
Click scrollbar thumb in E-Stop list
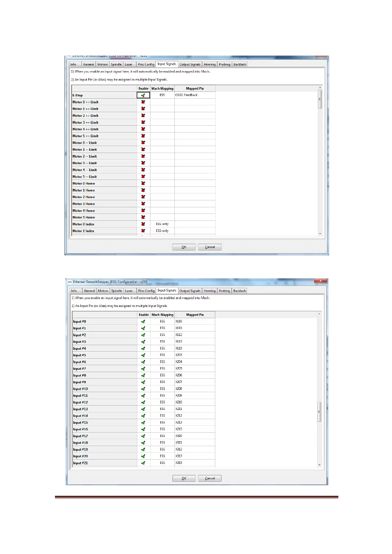click(x=320, y=99)
